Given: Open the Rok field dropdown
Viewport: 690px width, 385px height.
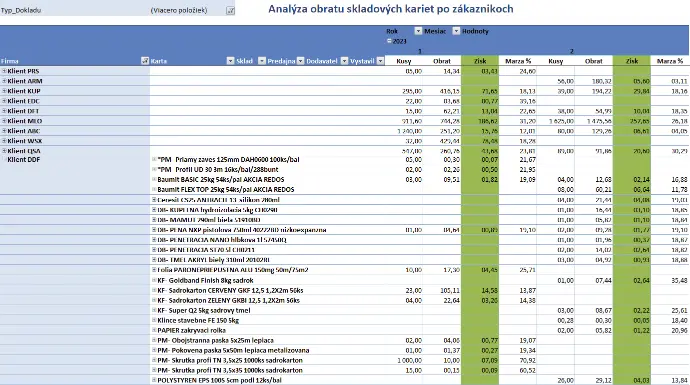Looking at the screenshot, I should (x=418, y=31).
